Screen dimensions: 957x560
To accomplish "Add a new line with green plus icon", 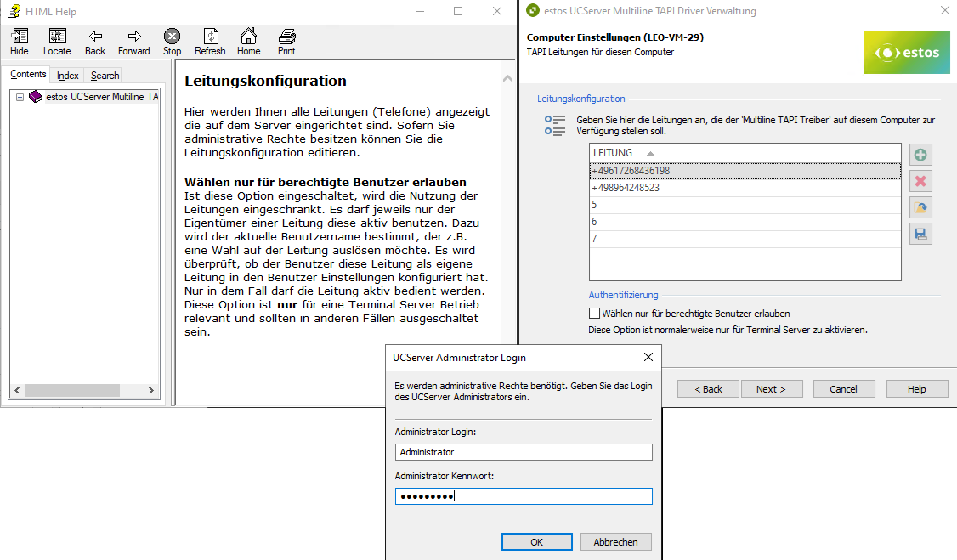I will [x=920, y=155].
